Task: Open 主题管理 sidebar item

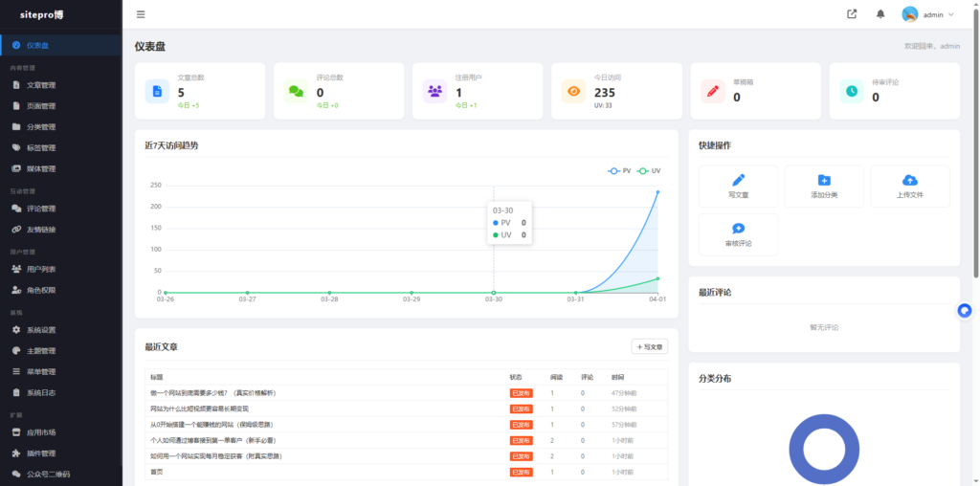Action: [60, 351]
